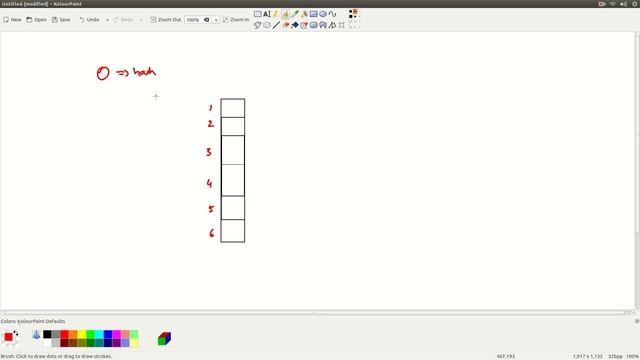Open the color similarity cube
The width and height of the screenshot is (640, 360).
click(164, 338)
